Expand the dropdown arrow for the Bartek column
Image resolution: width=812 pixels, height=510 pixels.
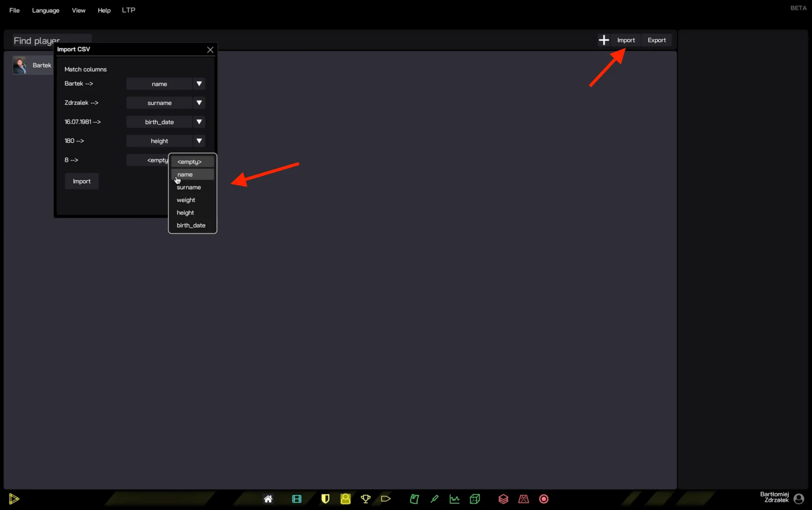tap(199, 84)
